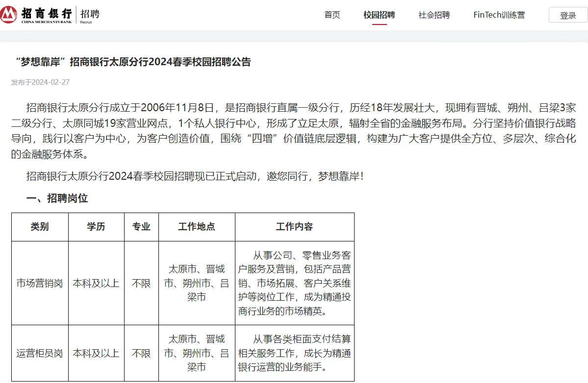
Task: Click 不限 in the 市场营销岗 row
Action: point(141,283)
